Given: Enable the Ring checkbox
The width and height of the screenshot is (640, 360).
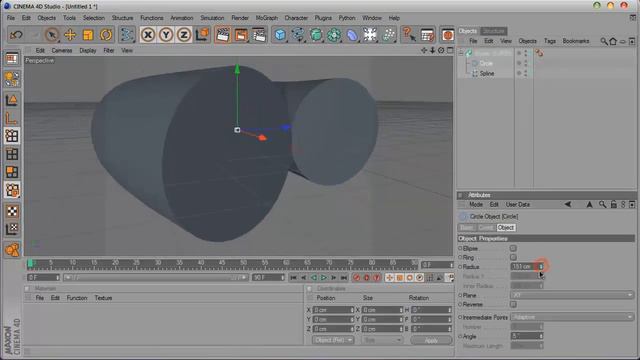Looking at the screenshot, I should click(513, 258).
